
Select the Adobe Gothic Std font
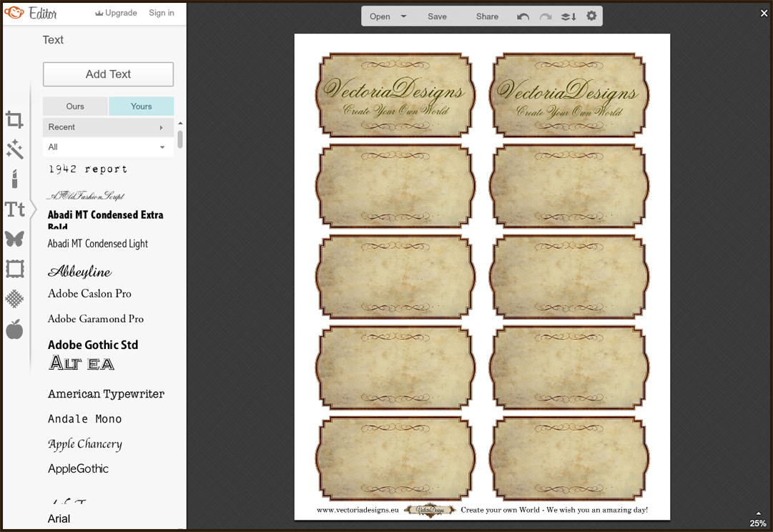93,345
